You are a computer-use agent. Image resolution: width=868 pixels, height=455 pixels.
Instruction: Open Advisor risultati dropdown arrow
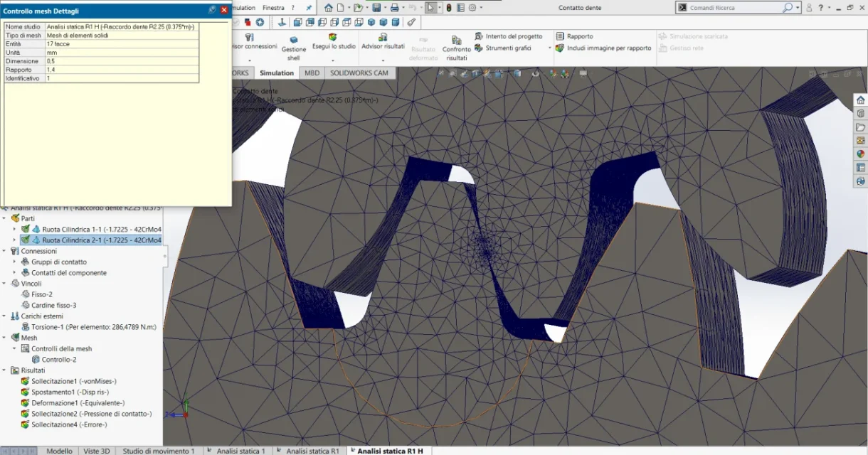coord(383,60)
